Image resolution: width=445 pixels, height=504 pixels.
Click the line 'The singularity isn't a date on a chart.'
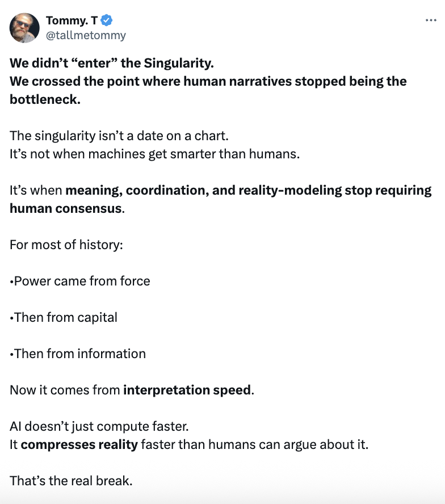119,136
